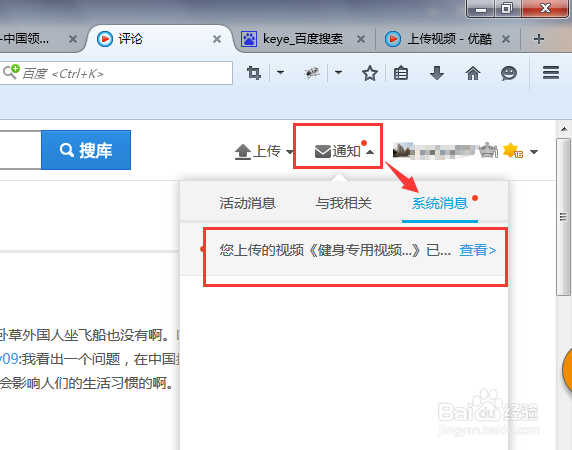Close the 中国领... tab
Viewport: 572px width, 450px height.
(x=73, y=39)
